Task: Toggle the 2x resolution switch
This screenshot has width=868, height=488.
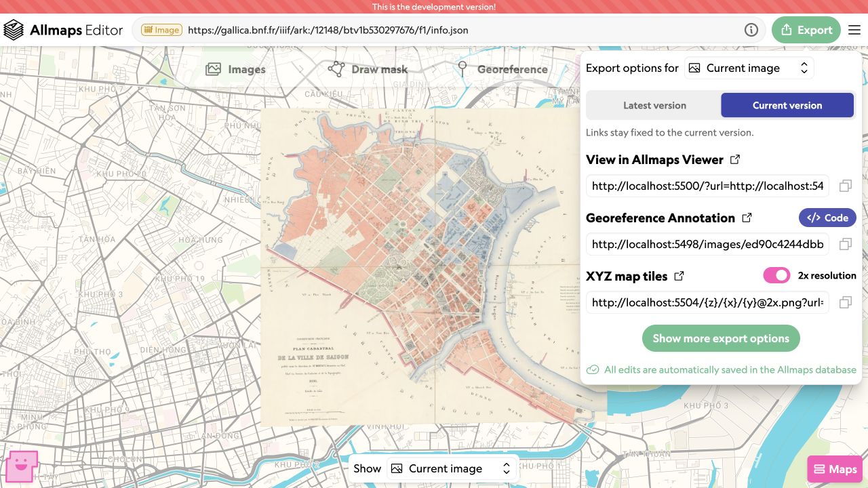Action: tap(777, 275)
